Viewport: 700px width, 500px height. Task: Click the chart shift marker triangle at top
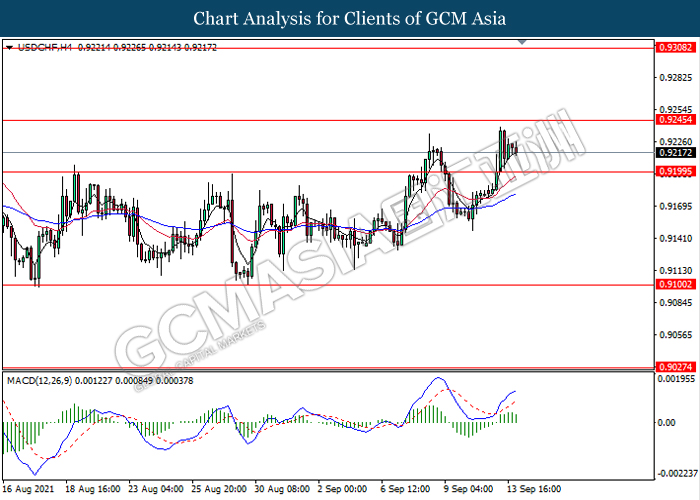tap(522, 42)
